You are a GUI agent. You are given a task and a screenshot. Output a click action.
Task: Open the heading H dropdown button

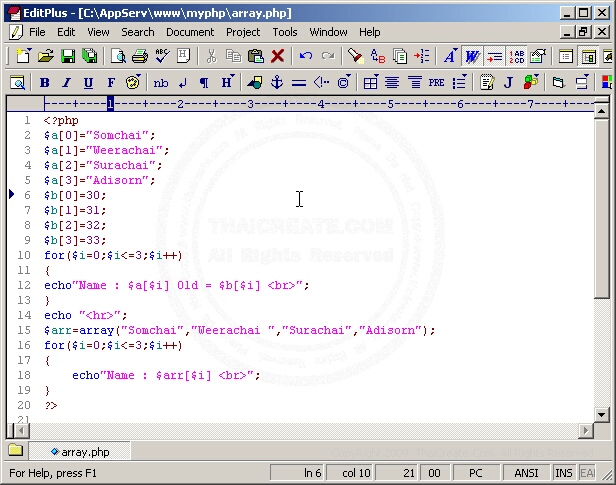pyautogui.click(x=228, y=83)
